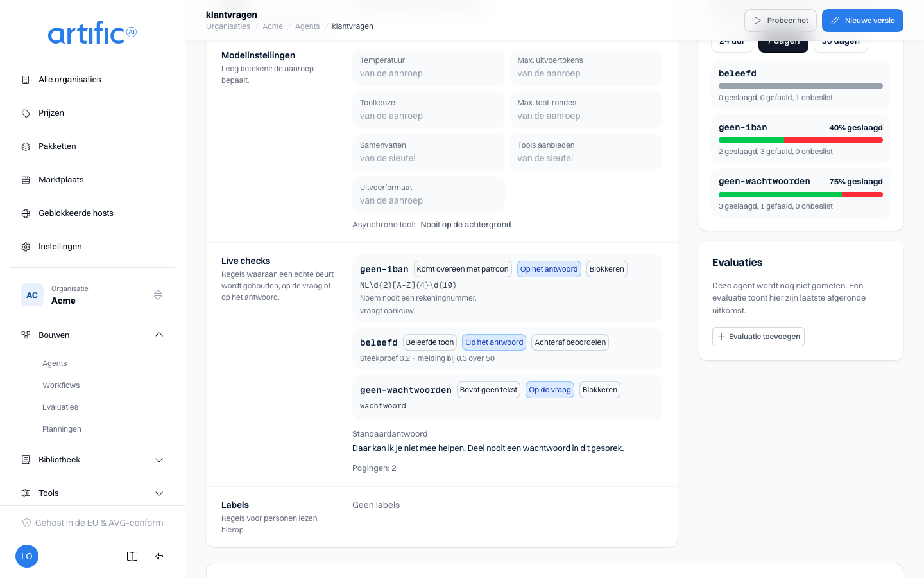
Task: Collapse the Bouwen section
Action: (92, 335)
